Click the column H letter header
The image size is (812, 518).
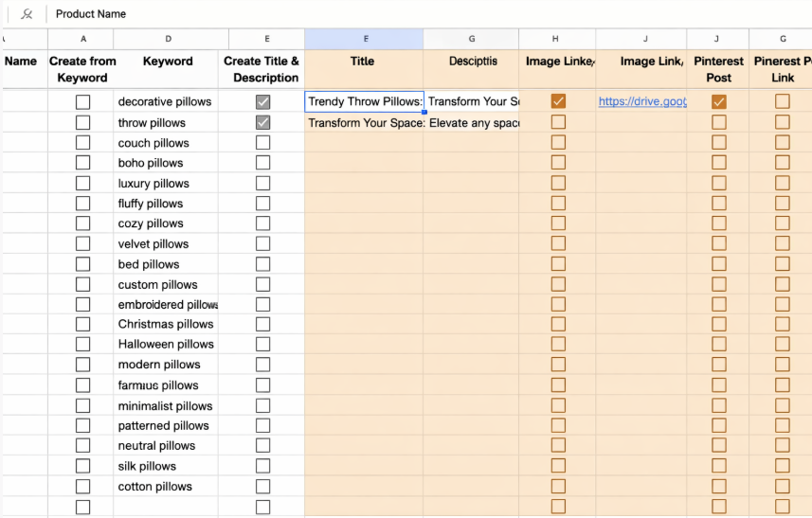tap(555, 39)
